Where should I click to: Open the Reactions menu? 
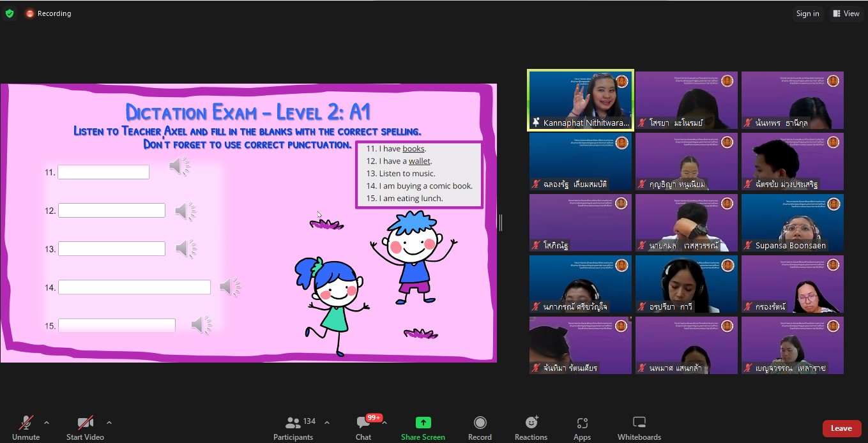point(531,428)
